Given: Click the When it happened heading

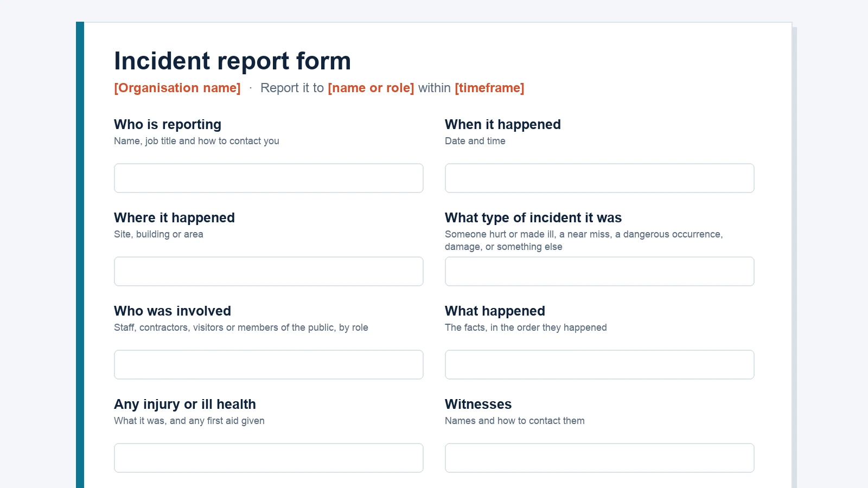Looking at the screenshot, I should tap(503, 125).
